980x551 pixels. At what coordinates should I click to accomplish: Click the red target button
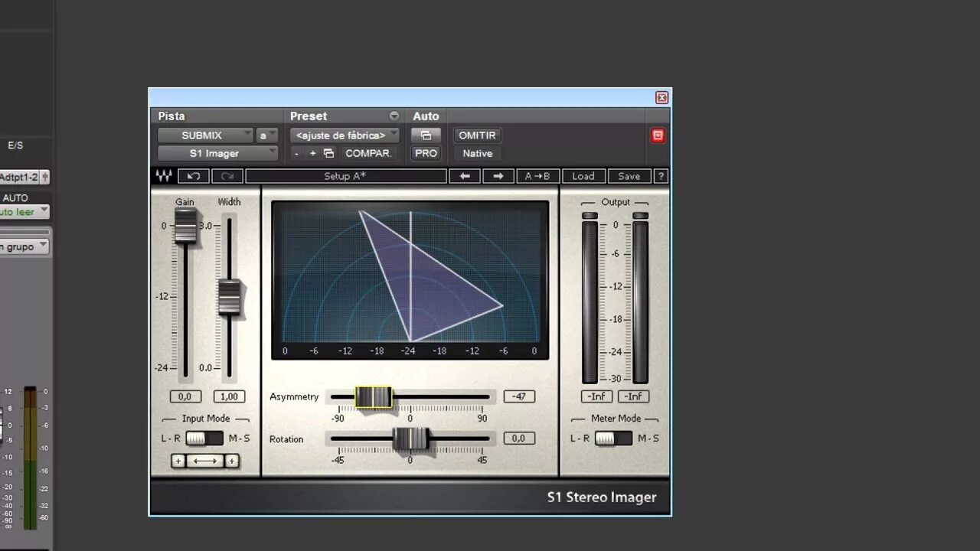pyautogui.click(x=658, y=135)
